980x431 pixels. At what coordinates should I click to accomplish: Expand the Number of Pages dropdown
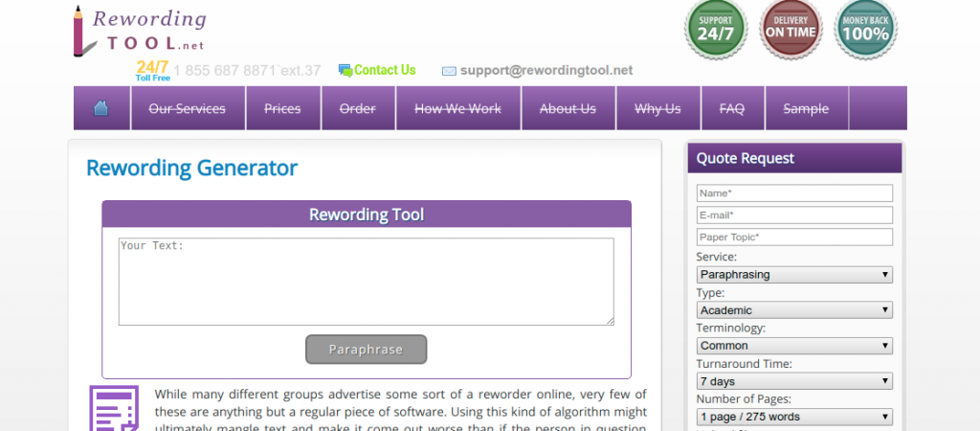[x=794, y=417]
